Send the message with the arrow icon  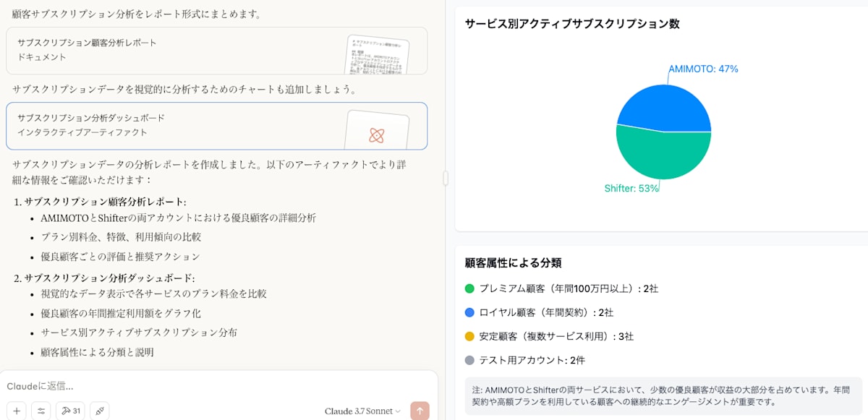tap(420, 410)
